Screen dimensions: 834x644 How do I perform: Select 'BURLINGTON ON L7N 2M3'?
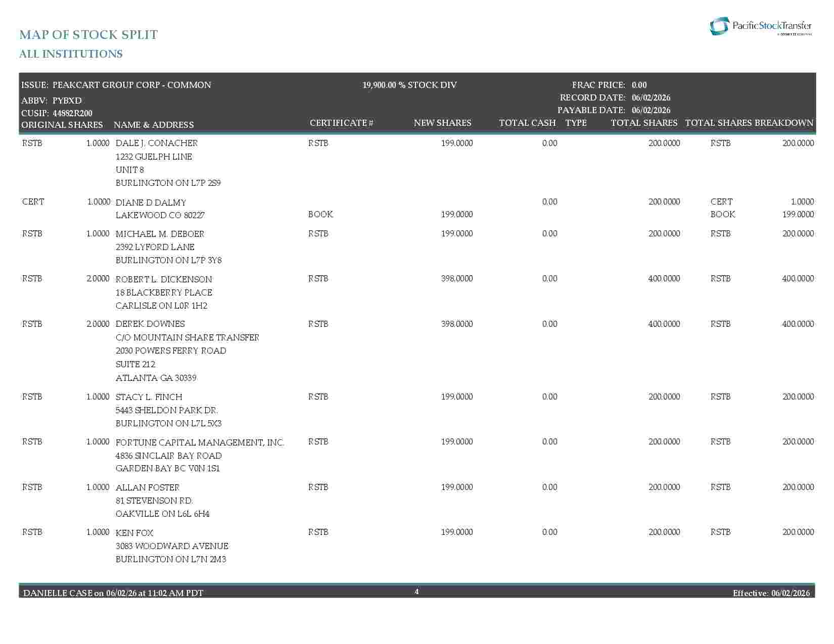coord(171,559)
